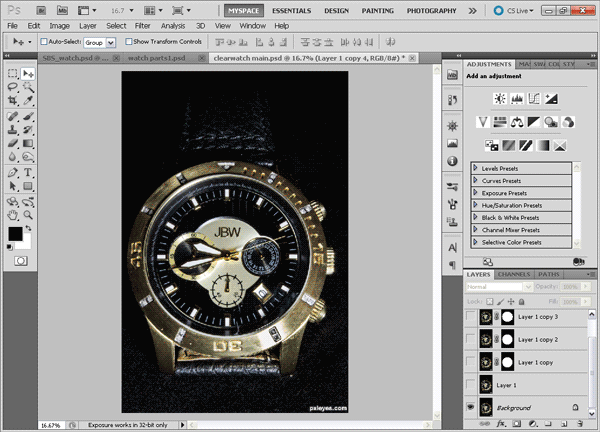Select the Brush tool

28,116
